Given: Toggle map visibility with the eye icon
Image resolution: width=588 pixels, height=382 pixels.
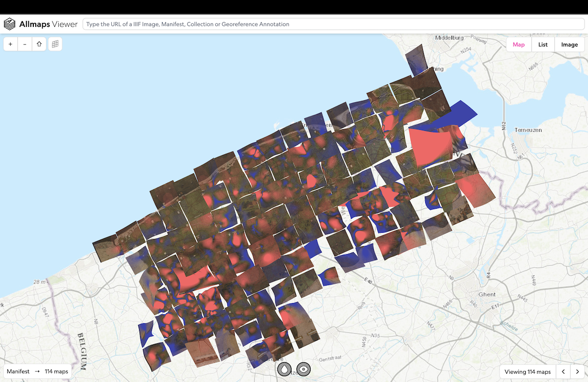Looking at the screenshot, I should [304, 369].
